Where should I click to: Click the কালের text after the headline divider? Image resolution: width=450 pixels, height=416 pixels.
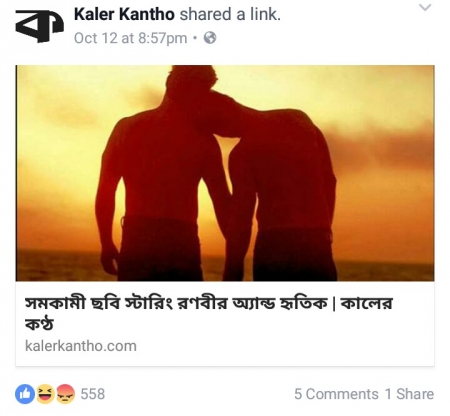(367, 304)
